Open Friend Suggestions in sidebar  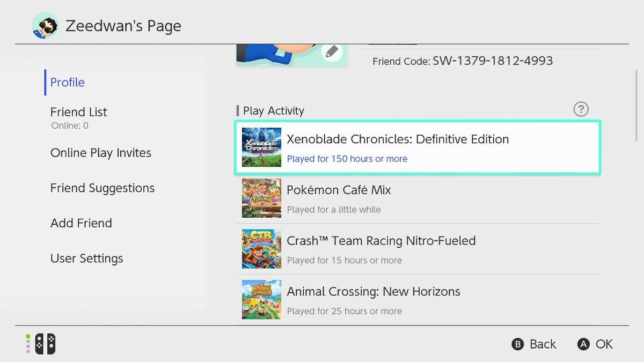point(103,188)
